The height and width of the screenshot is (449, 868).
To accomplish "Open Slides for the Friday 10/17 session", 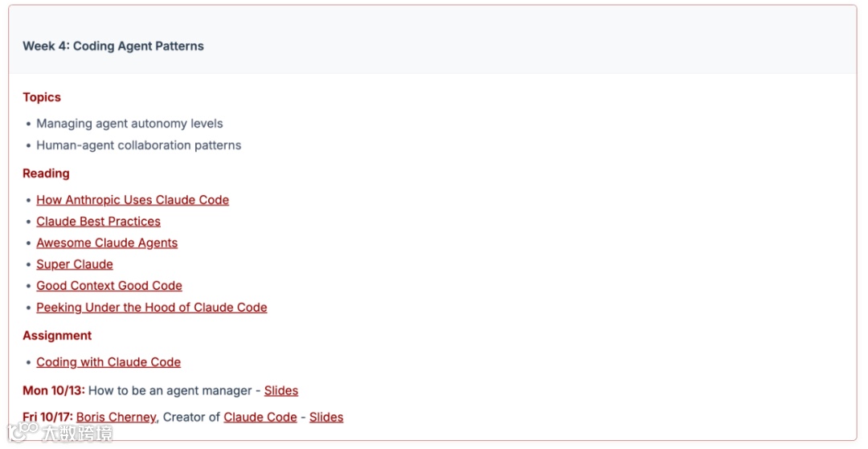I will coord(326,418).
